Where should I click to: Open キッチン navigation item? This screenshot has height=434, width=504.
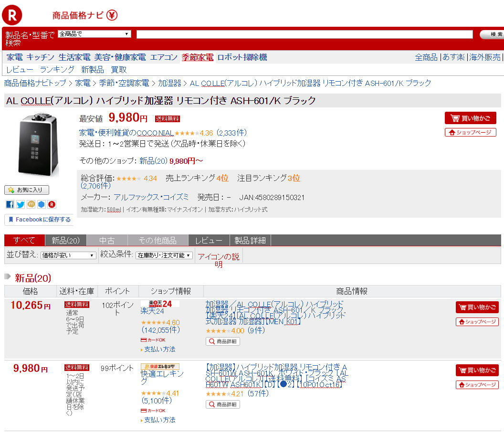(41, 57)
